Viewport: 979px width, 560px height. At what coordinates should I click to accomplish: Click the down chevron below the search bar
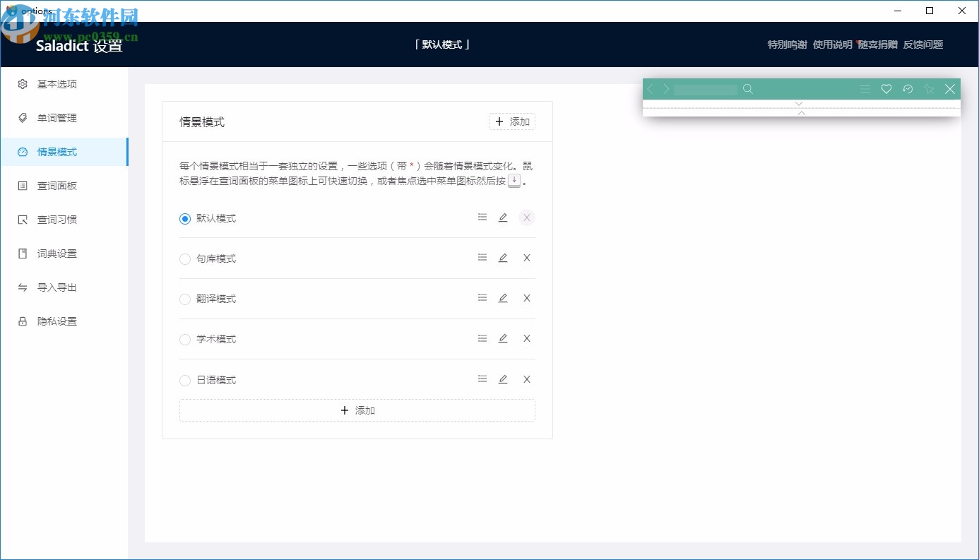click(799, 103)
